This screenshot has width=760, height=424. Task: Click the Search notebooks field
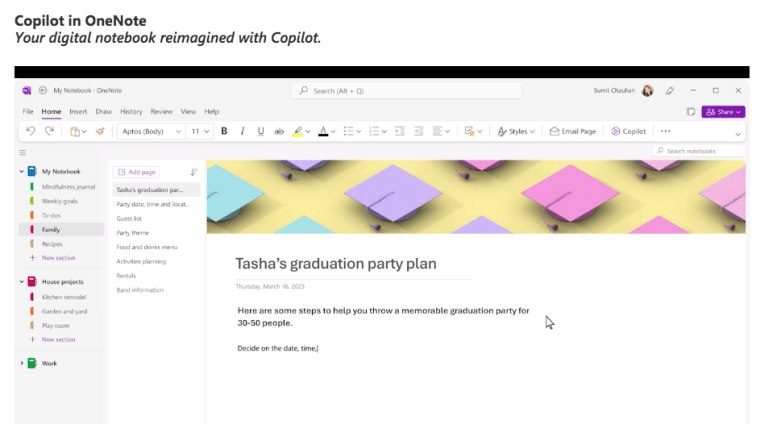point(700,151)
